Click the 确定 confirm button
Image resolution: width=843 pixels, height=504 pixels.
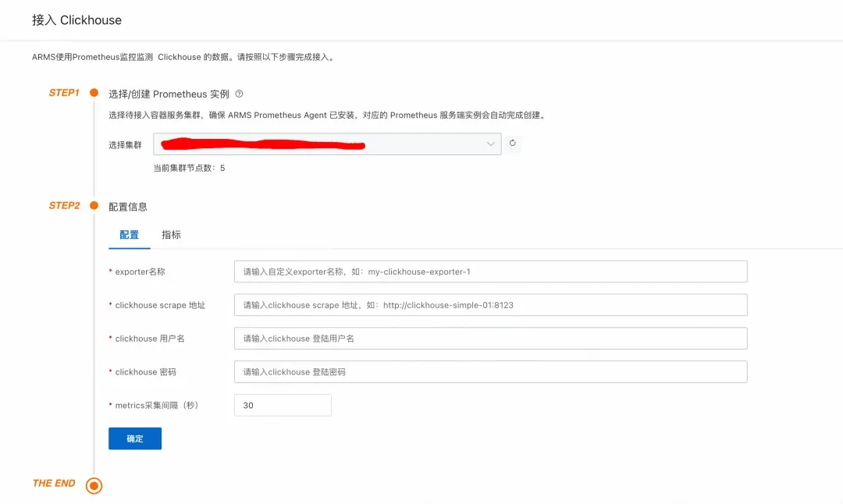[x=135, y=438]
